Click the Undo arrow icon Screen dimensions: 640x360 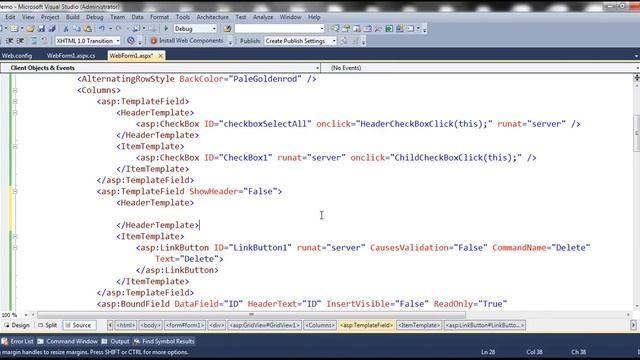[x=101, y=29]
